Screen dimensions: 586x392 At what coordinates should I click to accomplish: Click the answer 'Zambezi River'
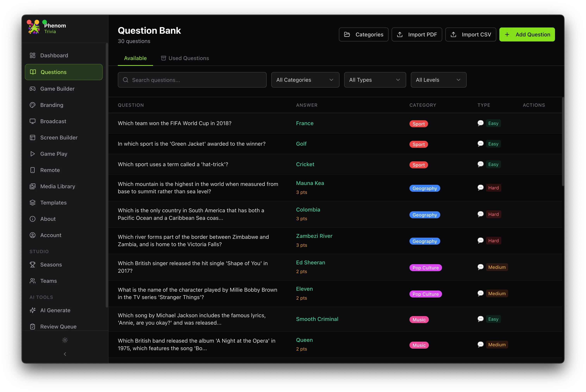(314, 236)
